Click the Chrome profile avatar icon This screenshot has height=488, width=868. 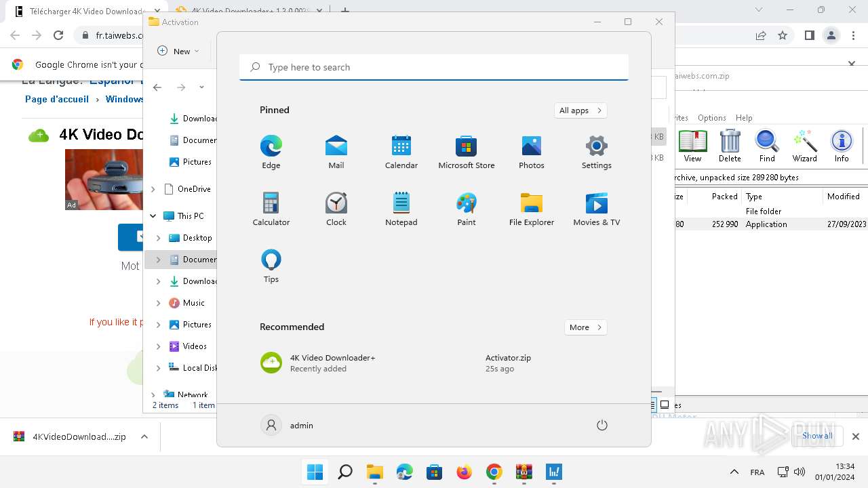[831, 35]
